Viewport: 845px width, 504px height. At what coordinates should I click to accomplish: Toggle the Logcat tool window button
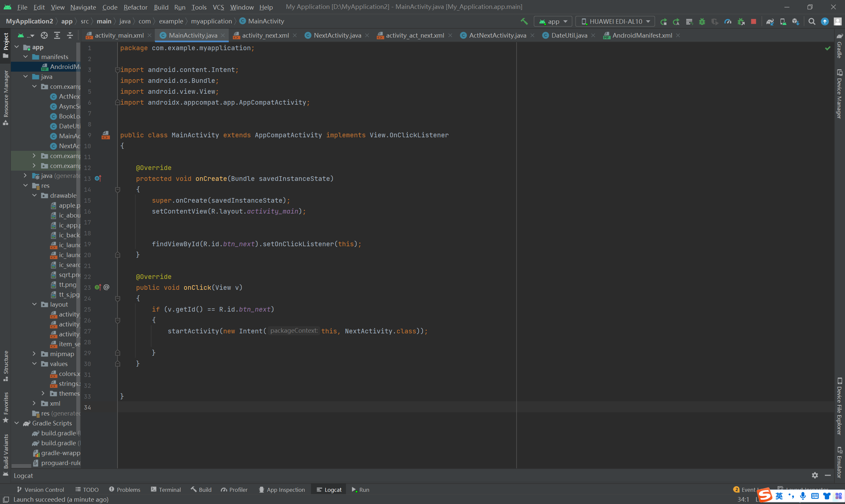point(329,489)
